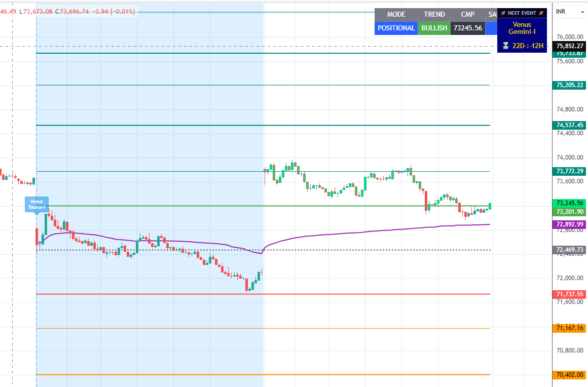
Task: Click the 73,201.90 green price label
Action: point(570,212)
